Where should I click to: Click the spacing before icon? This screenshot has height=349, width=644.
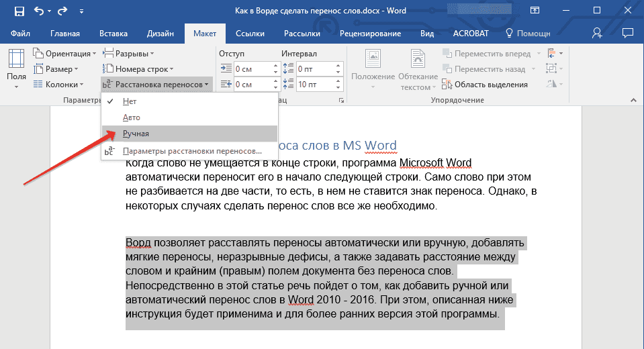coord(288,68)
